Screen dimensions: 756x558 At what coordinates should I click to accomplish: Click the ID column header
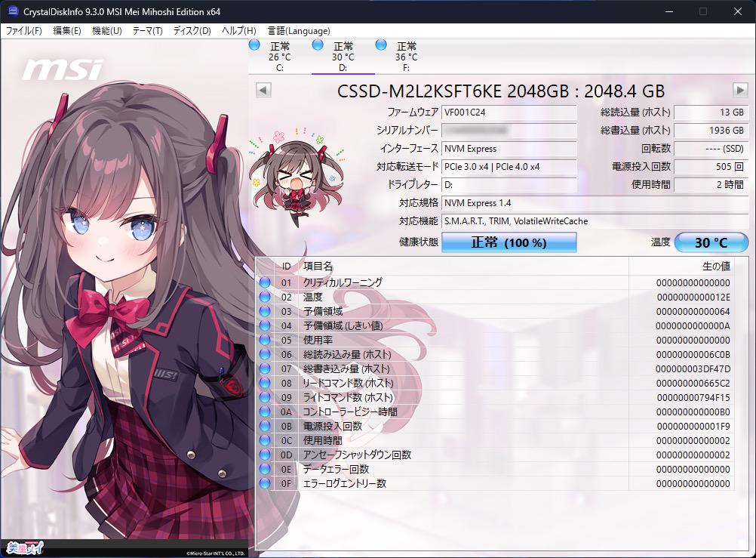[x=287, y=266]
